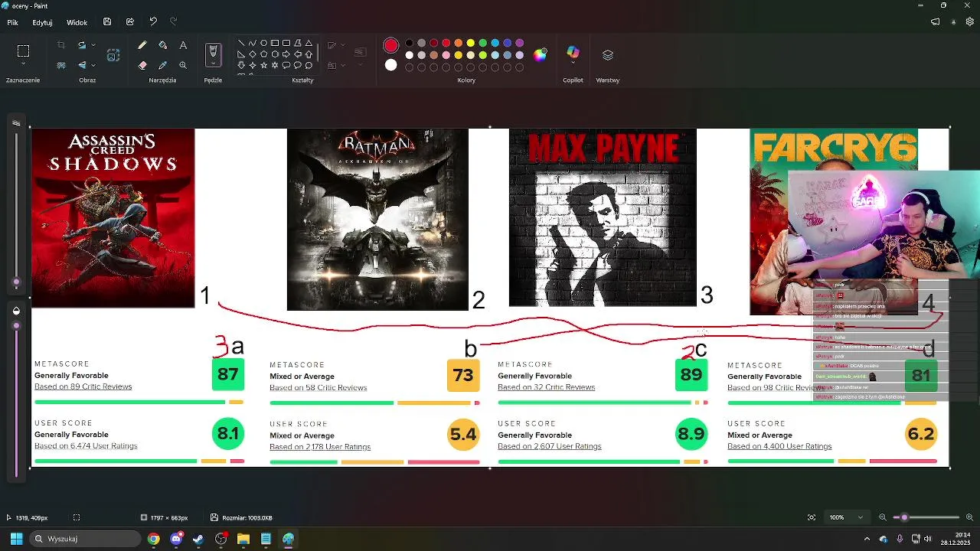
Task: Choose the oval shape
Action: click(263, 43)
